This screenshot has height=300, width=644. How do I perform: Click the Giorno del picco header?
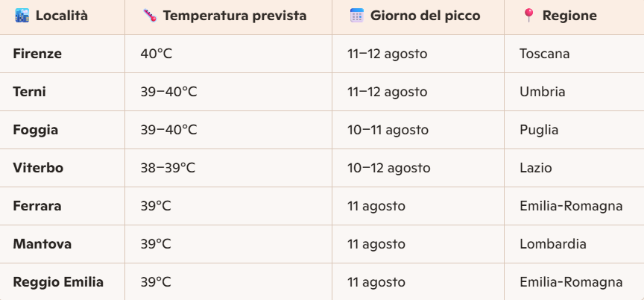(x=426, y=16)
